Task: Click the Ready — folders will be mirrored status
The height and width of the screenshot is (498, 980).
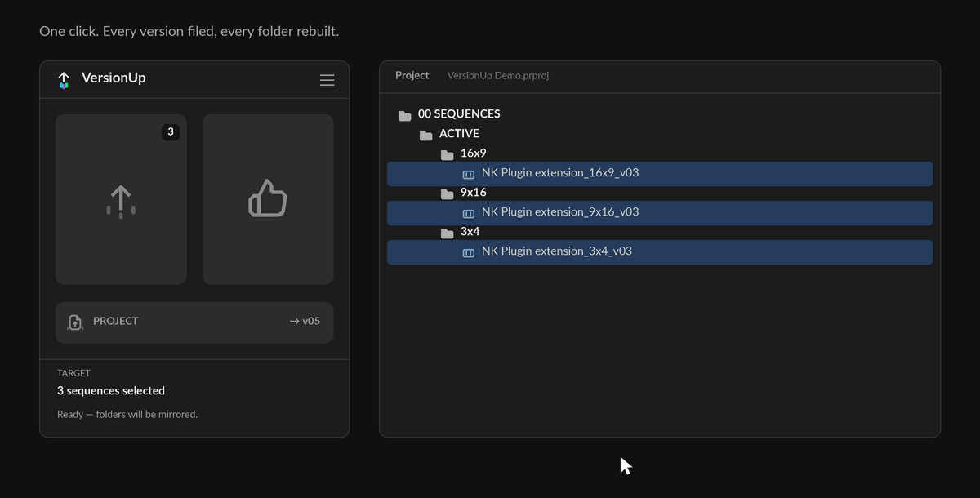Action: tap(127, 414)
